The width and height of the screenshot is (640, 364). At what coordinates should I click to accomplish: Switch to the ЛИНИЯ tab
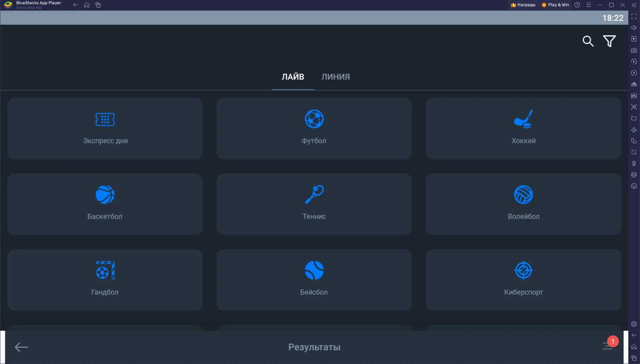coord(335,77)
